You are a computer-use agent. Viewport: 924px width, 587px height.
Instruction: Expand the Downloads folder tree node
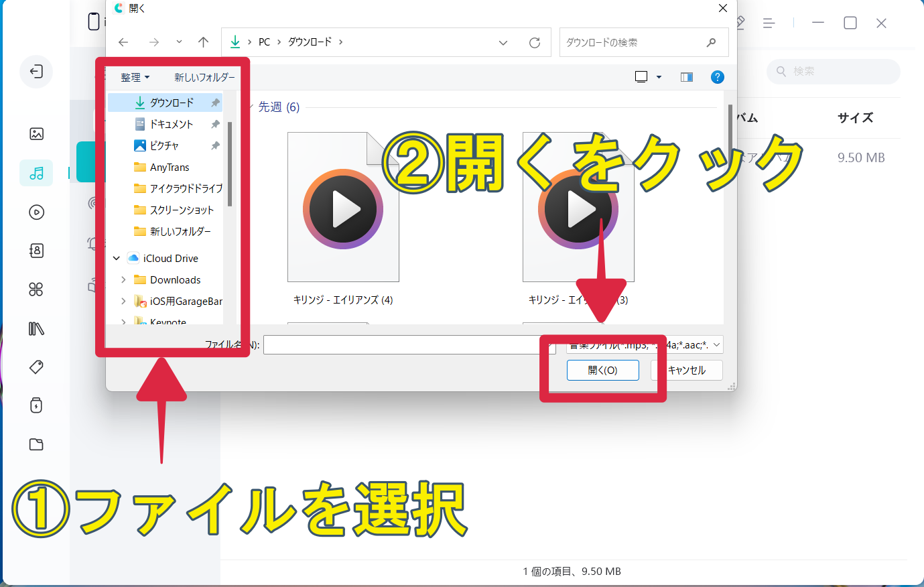123,280
